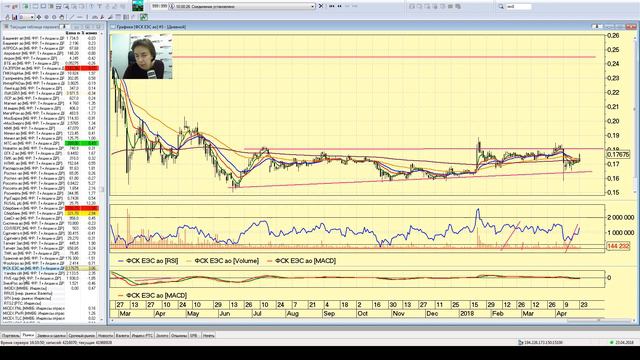Click the first window-layout icon in top toolbar
The height and width of the screenshot is (360, 640).
412,6
